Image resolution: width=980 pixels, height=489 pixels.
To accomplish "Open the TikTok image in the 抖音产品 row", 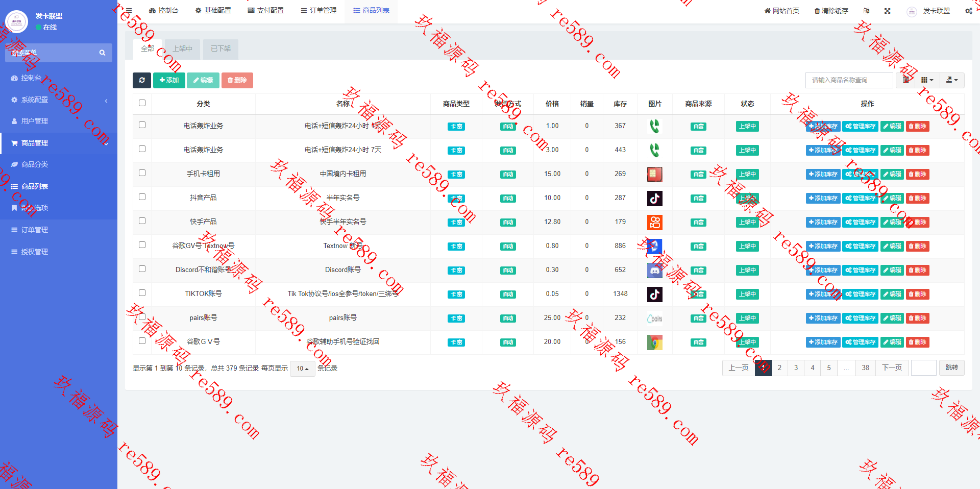I will pyautogui.click(x=655, y=198).
